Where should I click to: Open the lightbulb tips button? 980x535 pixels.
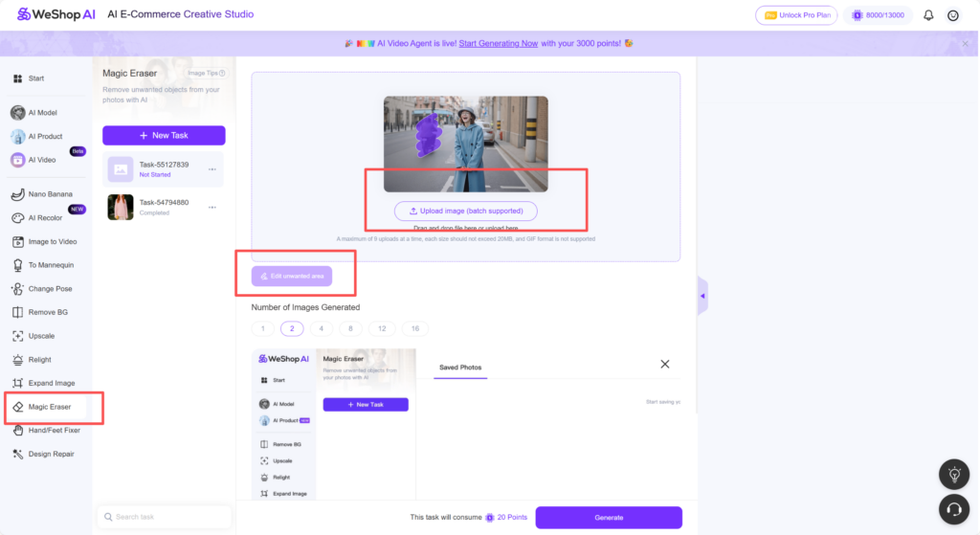(954, 475)
